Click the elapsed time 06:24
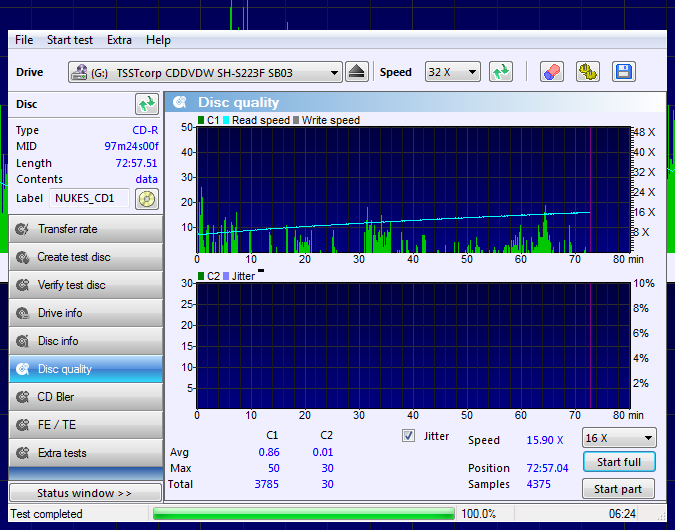Screen dimensions: 675x530 pyautogui.click(x=622, y=514)
